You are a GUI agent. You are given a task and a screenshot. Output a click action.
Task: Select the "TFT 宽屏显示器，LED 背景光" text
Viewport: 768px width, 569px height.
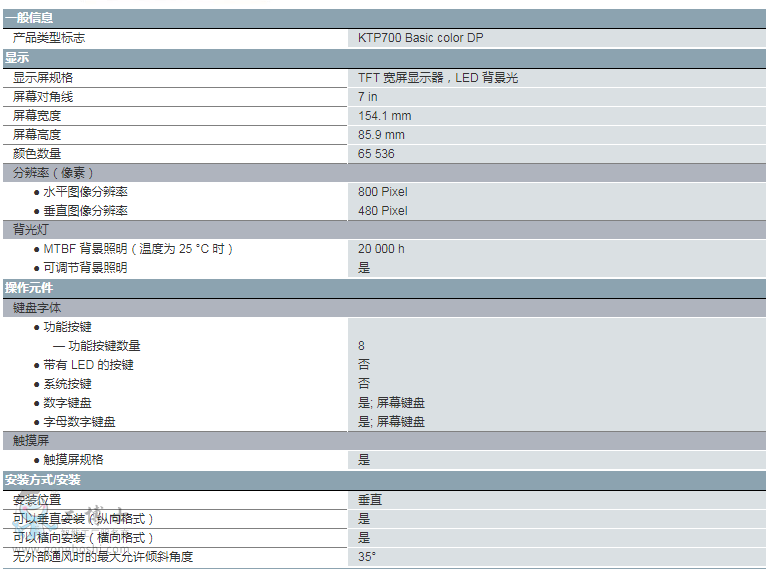pos(438,77)
